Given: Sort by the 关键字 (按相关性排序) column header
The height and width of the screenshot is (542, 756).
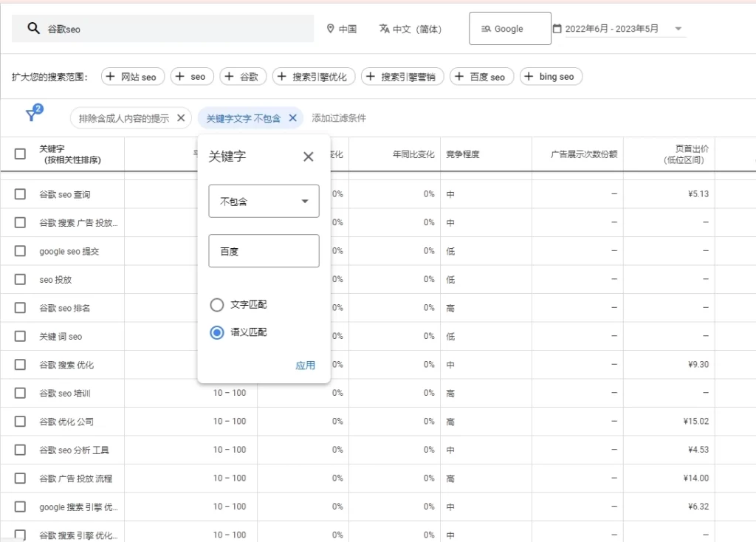Looking at the screenshot, I should click(70, 154).
